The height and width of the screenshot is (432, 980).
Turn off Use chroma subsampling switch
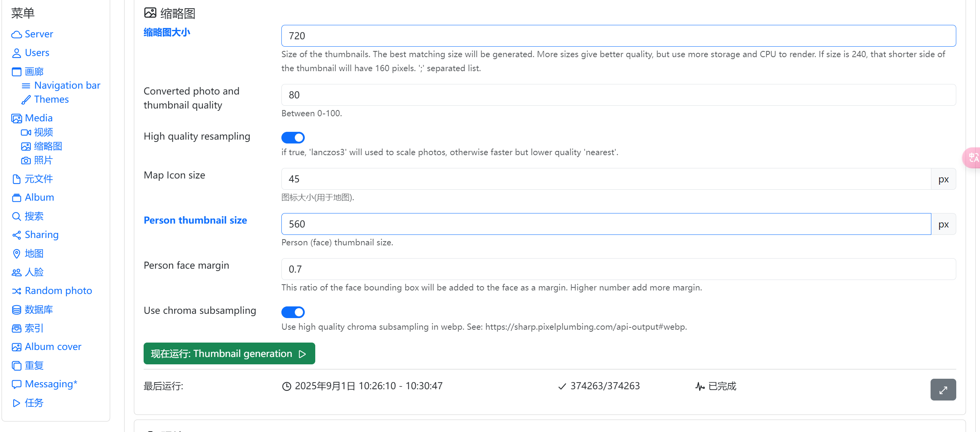(293, 312)
